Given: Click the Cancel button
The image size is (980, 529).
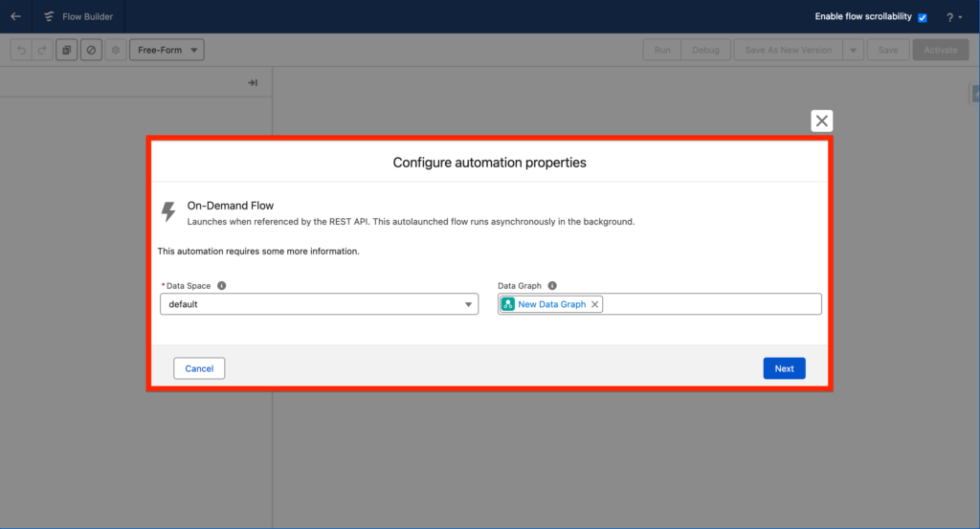Looking at the screenshot, I should point(199,368).
